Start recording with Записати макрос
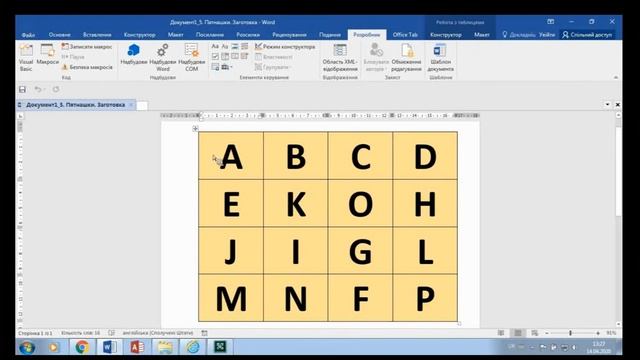 coord(87,47)
